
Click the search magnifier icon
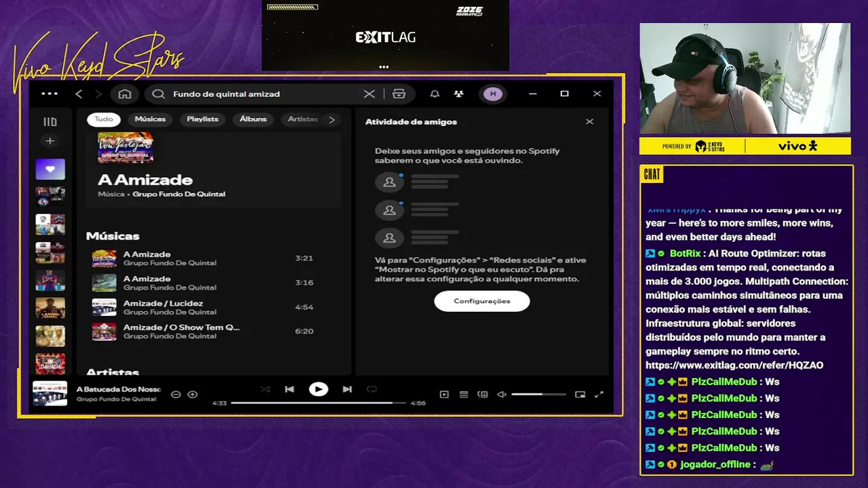click(158, 94)
